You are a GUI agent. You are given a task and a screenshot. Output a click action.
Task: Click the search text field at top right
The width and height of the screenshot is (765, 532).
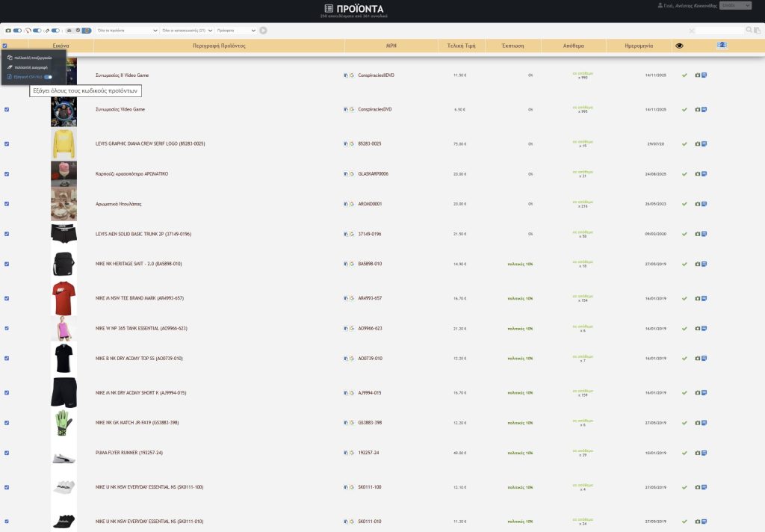[x=721, y=30]
